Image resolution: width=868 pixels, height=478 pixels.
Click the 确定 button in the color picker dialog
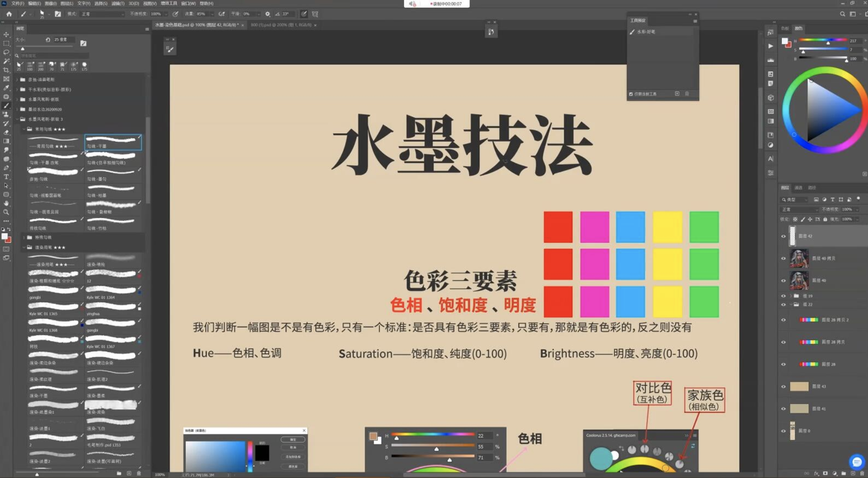tap(293, 439)
